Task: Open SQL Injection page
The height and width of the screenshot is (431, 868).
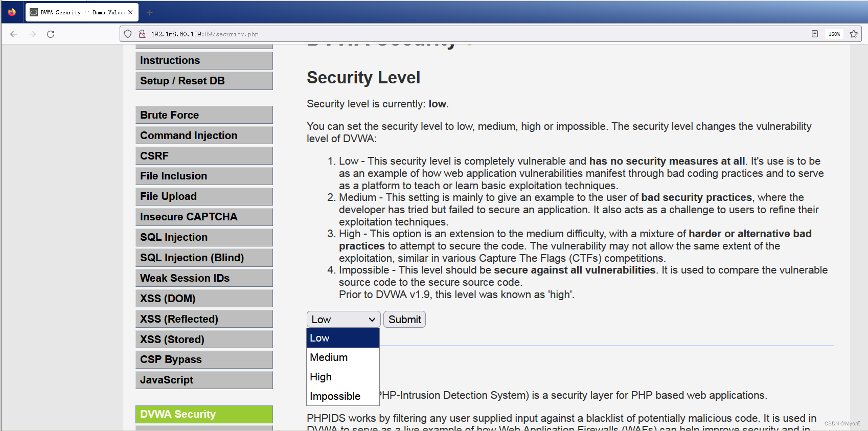Action: pos(204,237)
